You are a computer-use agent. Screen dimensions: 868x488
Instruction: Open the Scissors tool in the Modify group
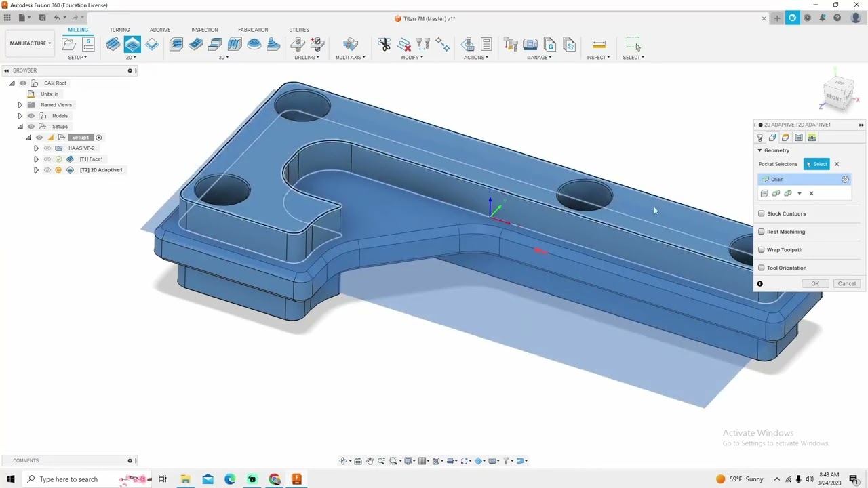click(384, 44)
